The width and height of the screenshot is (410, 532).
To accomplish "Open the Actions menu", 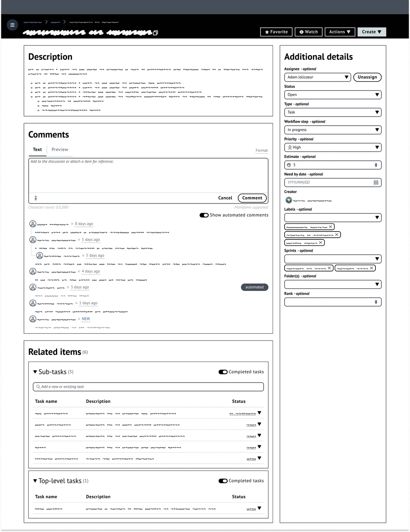I will click(x=340, y=32).
